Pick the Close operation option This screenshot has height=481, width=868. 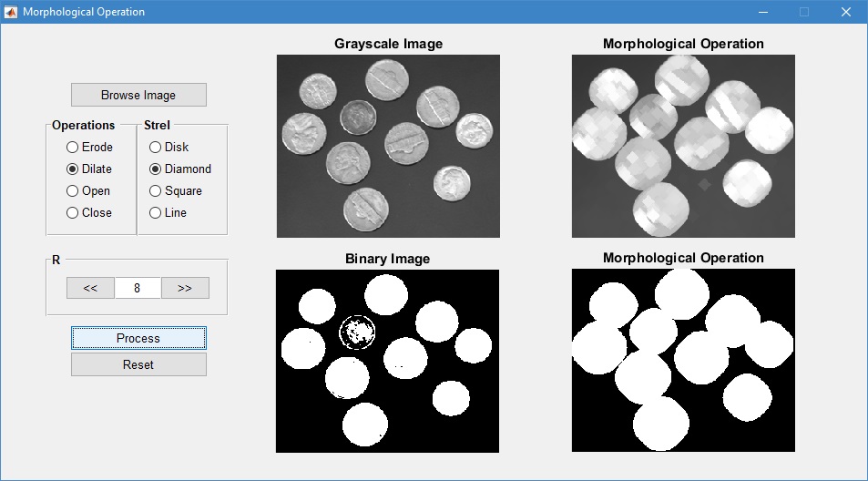(73, 212)
